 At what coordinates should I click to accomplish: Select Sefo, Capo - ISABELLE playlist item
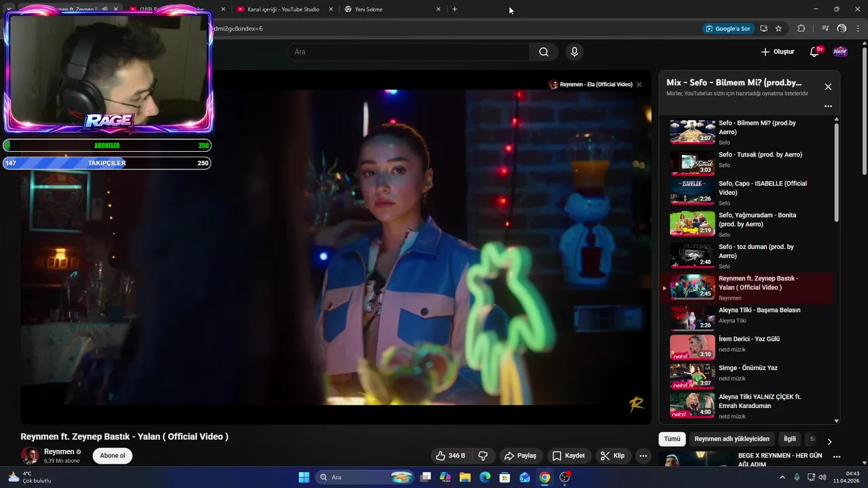point(746,193)
